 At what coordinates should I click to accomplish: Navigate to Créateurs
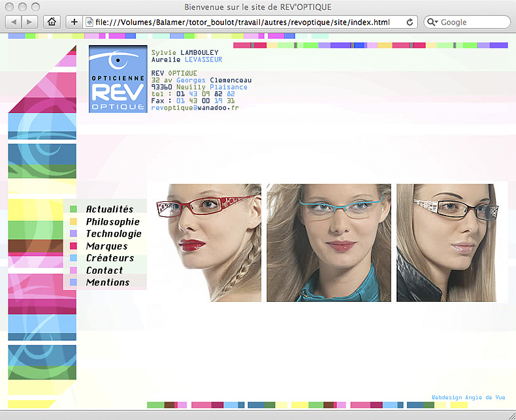110,258
